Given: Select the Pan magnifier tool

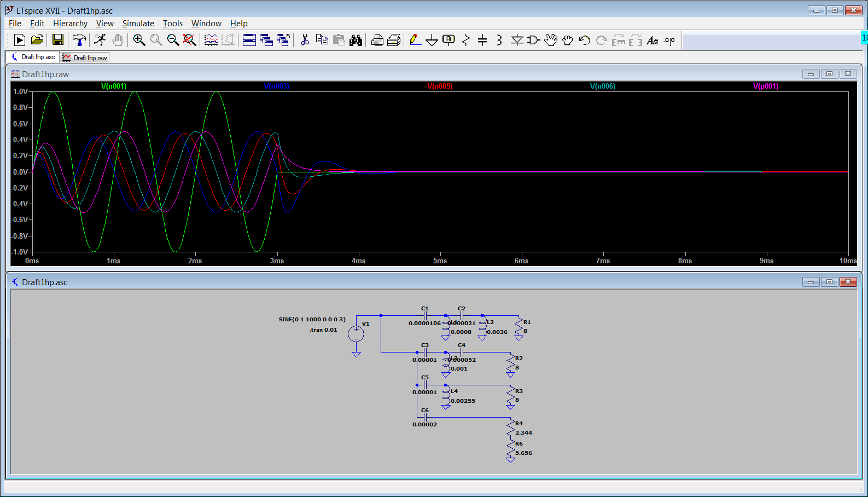Looking at the screenshot, I should 156,40.
